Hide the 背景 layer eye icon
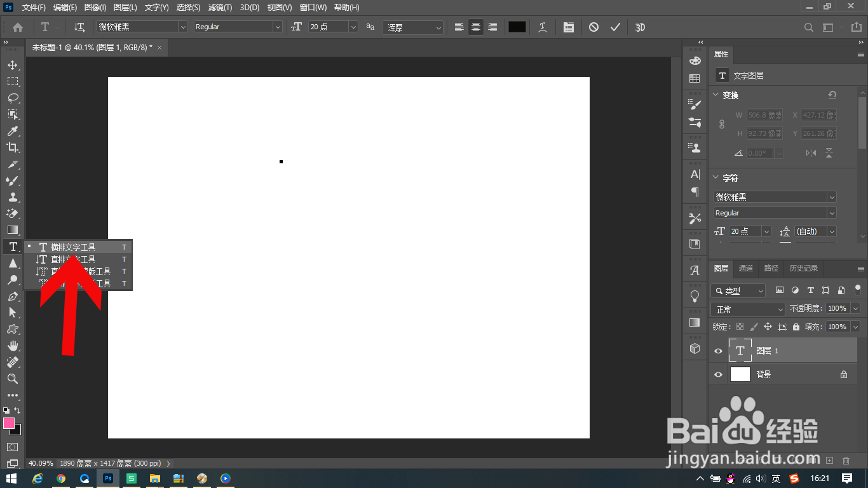 point(718,375)
